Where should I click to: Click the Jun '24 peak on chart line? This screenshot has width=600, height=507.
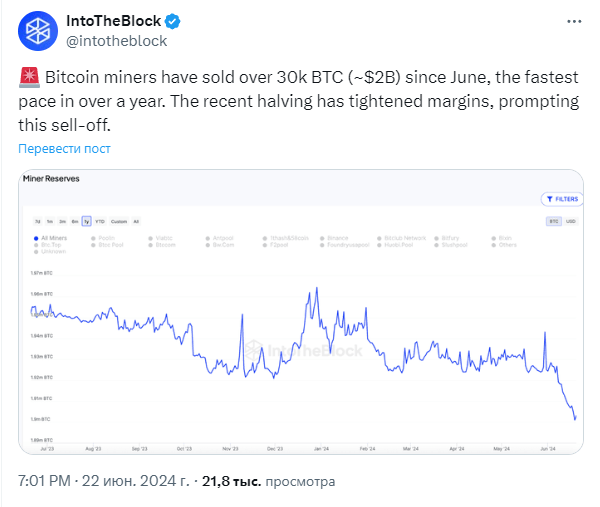(545, 333)
